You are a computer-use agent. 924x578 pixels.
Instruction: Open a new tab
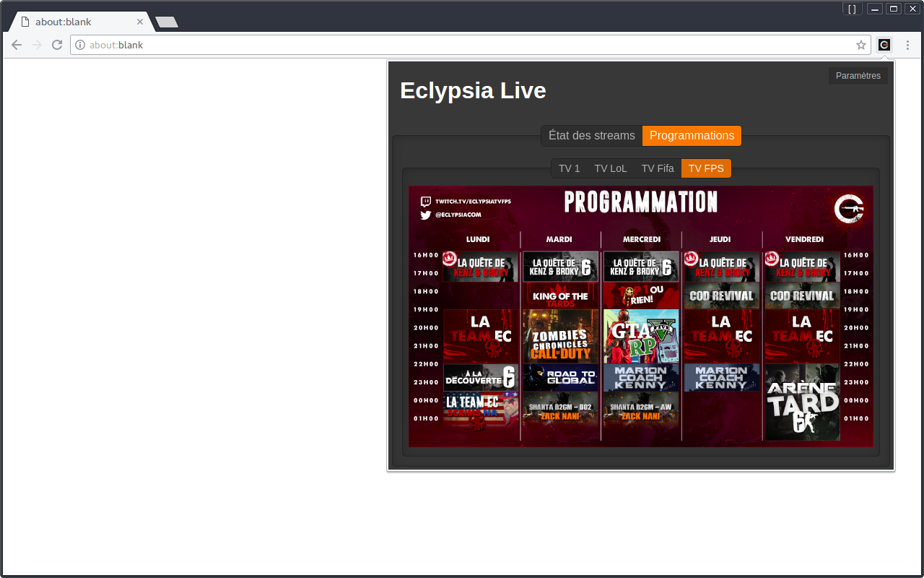[167, 22]
